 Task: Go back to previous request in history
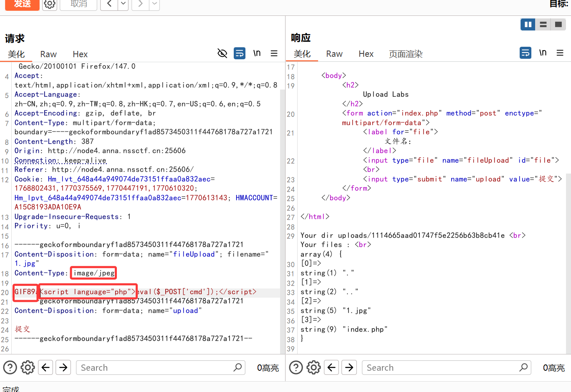[x=109, y=4]
